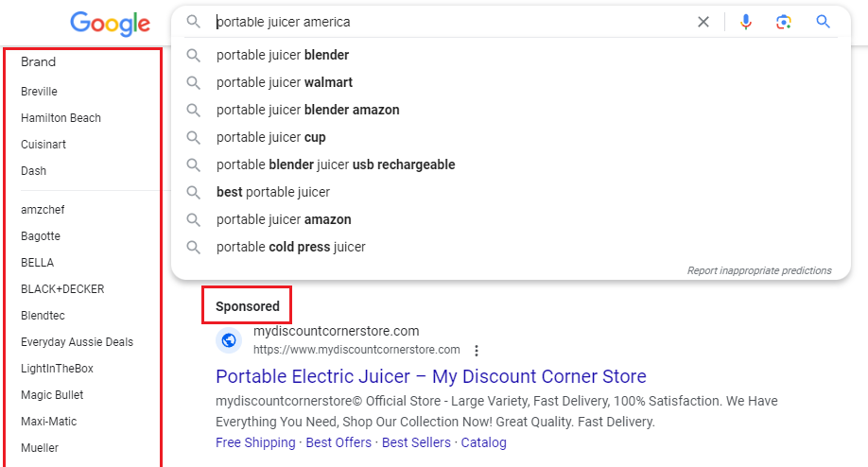Click the Google logo
The height and width of the screenshot is (467, 868).
110,24
